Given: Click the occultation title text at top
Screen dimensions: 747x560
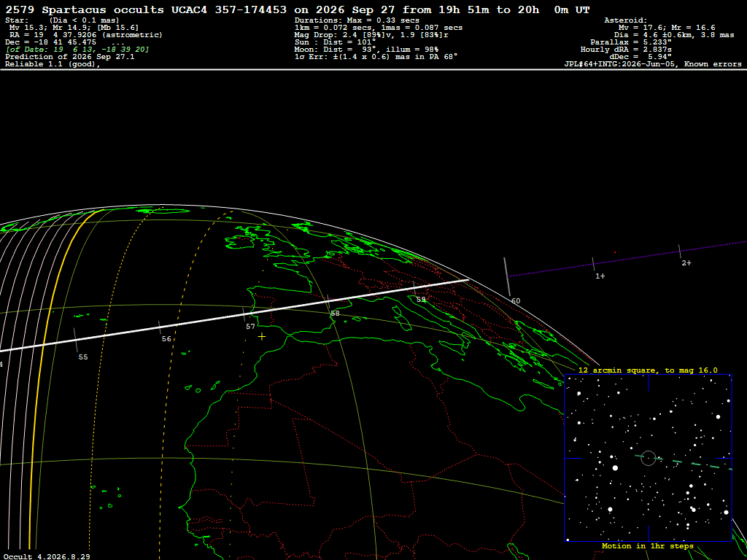Looking at the screenshot, I should 298,9.
